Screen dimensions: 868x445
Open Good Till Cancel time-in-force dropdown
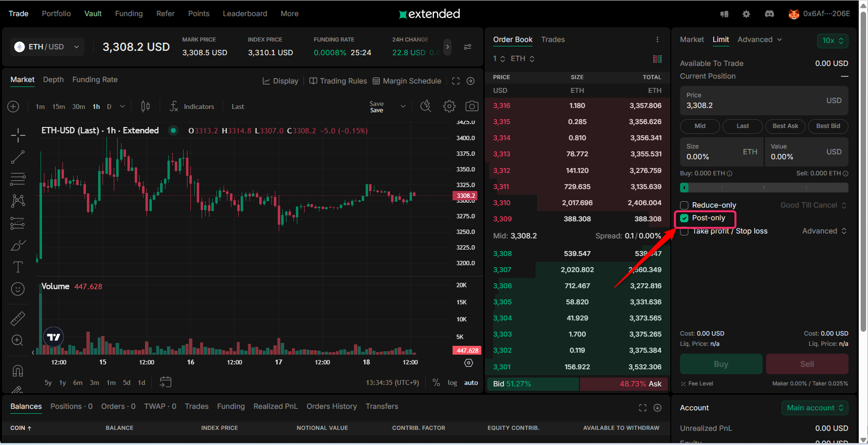813,205
